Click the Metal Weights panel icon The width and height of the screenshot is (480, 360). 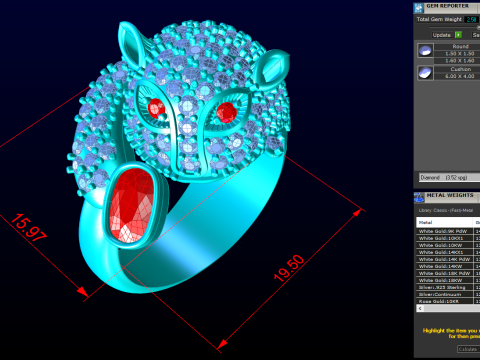pyautogui.click(x=419, y=197)
